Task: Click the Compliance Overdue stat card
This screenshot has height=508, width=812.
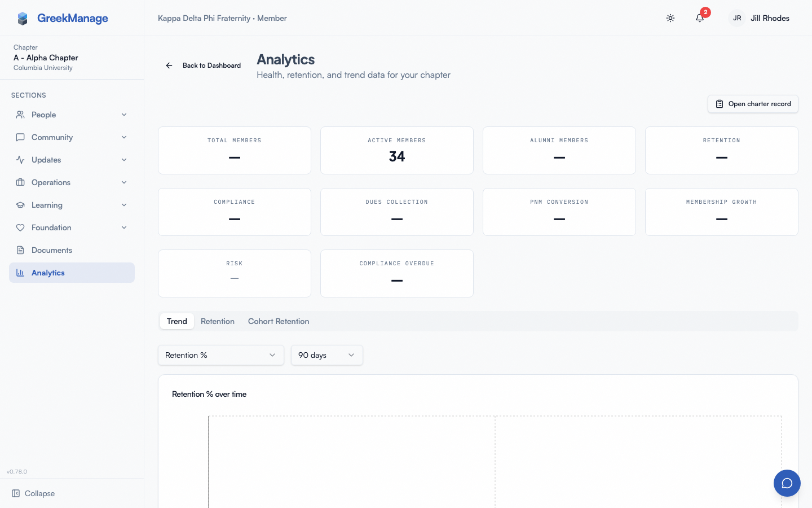Action: pos(397,273)
